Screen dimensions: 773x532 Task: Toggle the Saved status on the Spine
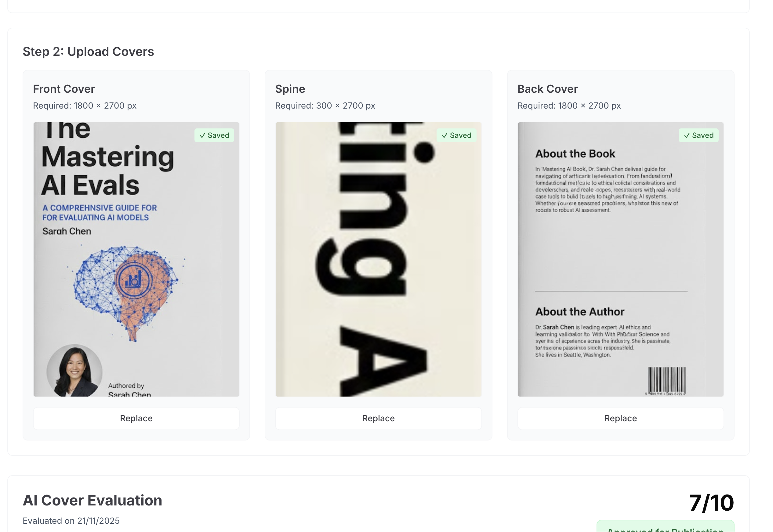[456, 135]
